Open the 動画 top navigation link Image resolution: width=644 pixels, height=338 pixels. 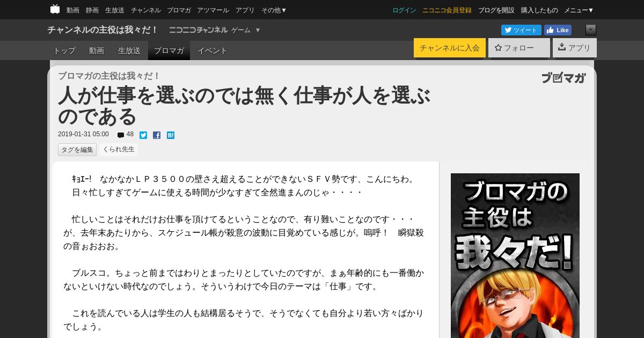click(73, 10)
